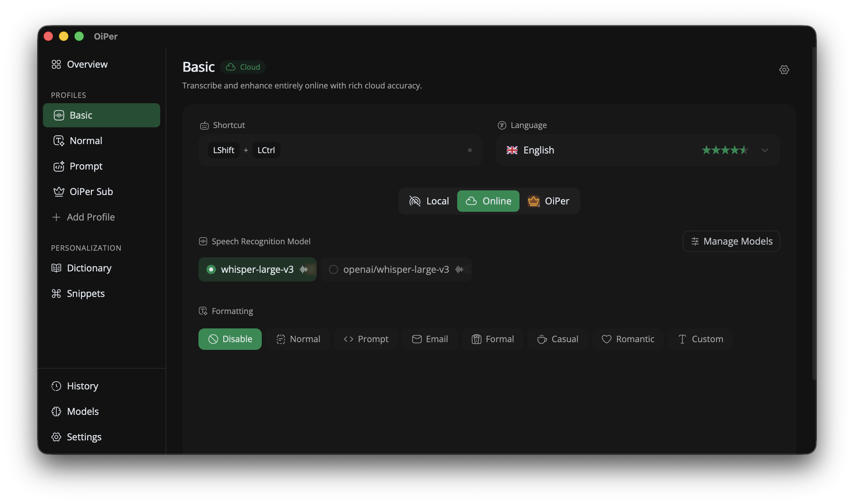Click the LShift key in shortcut field
Image resolution: width=854 pixels, height=504 pixels.
[x=224, y=150]
